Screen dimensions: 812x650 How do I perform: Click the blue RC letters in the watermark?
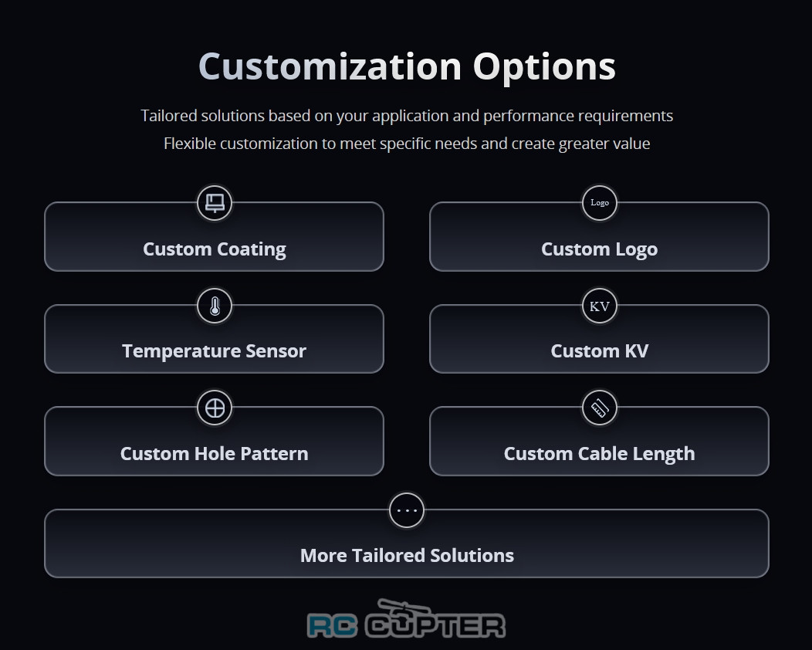333,625
